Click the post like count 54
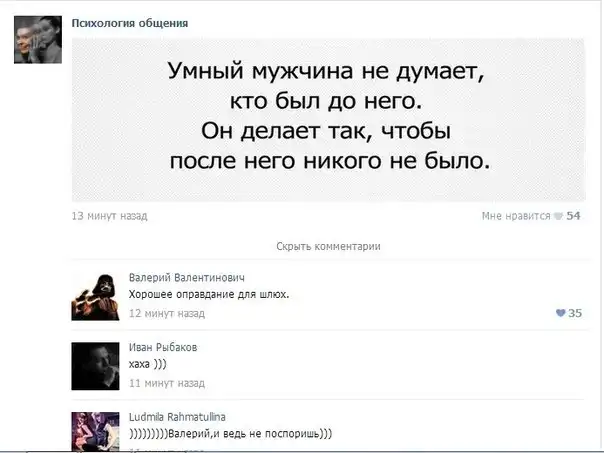This screenshot has width=604, height=453. point(573,216)
